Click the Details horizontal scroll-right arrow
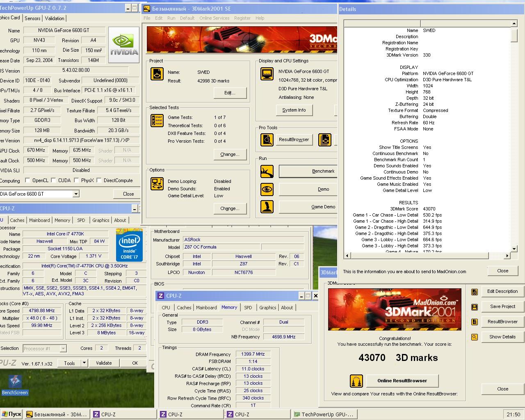Viewport: 525px width, 420px height. (x=507, y=256)
